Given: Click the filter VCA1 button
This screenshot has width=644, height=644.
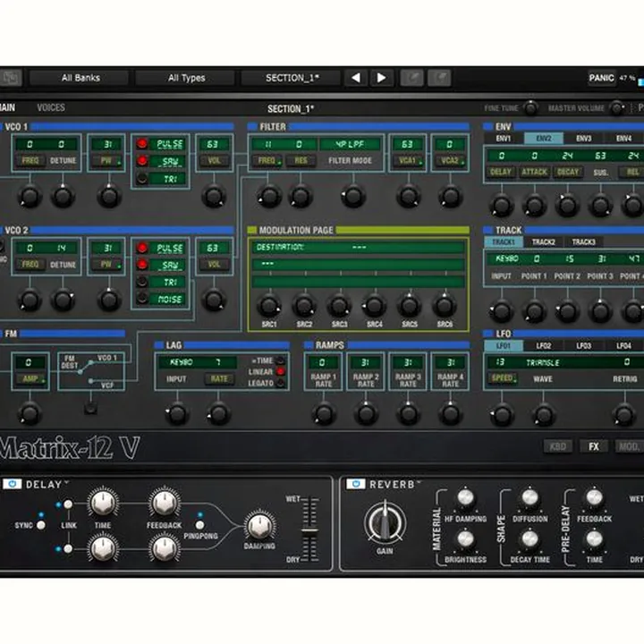Looking at the screenshot, I should pyautogui.click(x=408, y=160).
